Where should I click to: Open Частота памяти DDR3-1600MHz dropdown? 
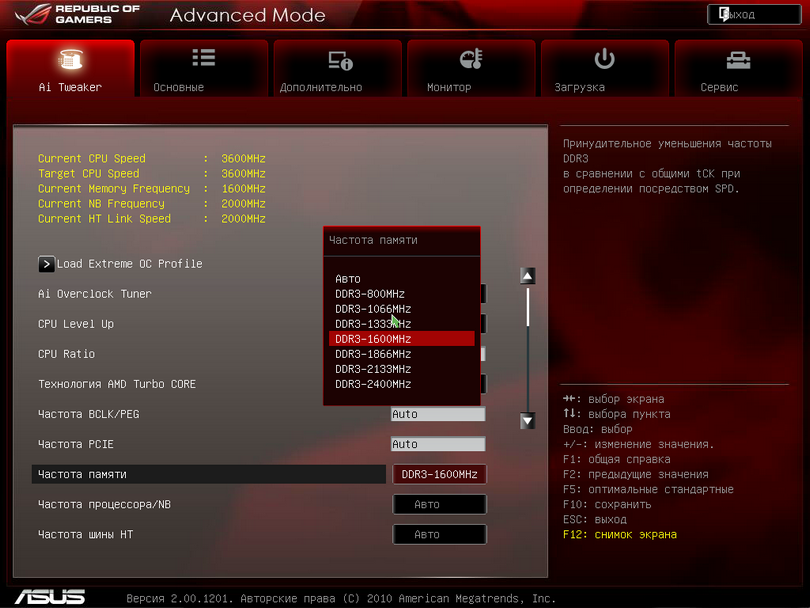coord(439,474)
